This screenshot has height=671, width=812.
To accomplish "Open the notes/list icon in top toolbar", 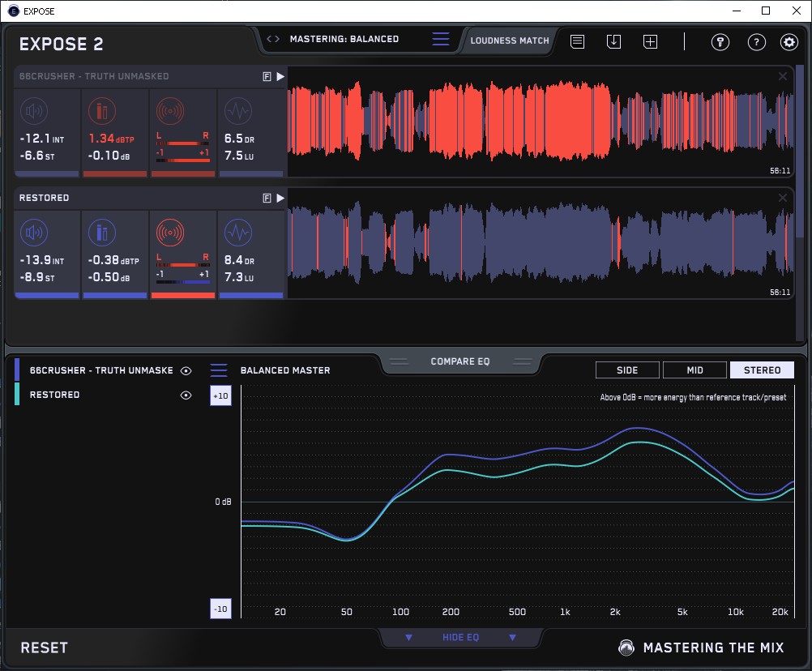I will pos(578,41).
